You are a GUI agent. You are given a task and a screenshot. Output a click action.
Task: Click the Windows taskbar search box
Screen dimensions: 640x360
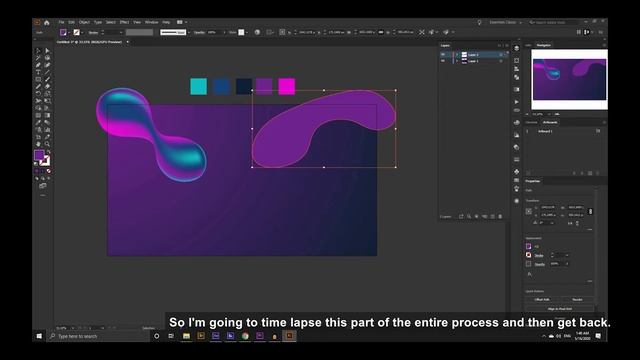tap(99, 336)
